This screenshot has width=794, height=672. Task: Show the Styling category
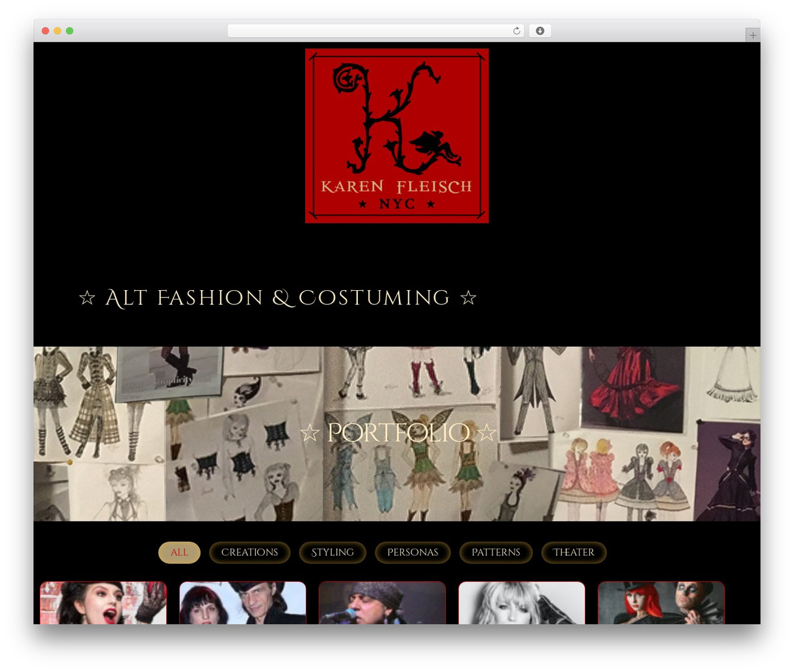[332, 552]
